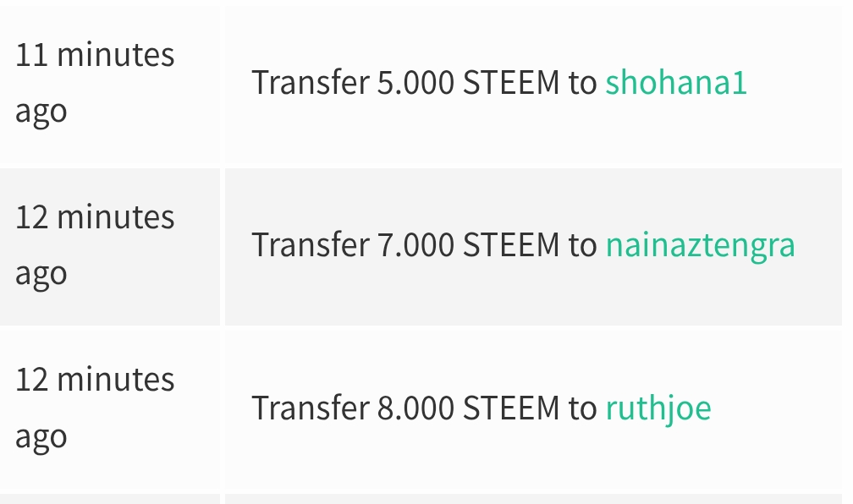Select the Transfer 8.000 STEEM description text
The image size is (853, 504).
[423, 408]
